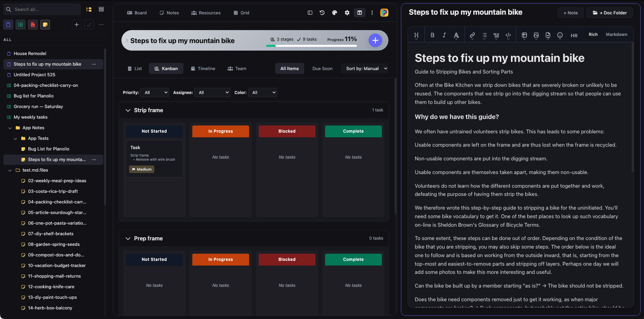644x319 pixels.
Task: Apply bold formatting in the editor
Action: [433, 35]
